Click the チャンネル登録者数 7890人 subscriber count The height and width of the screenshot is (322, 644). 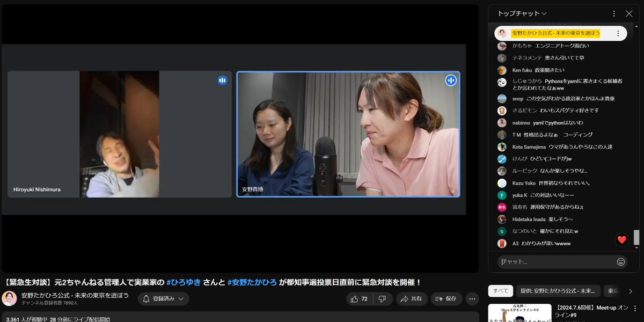click(x=49, y=303)
